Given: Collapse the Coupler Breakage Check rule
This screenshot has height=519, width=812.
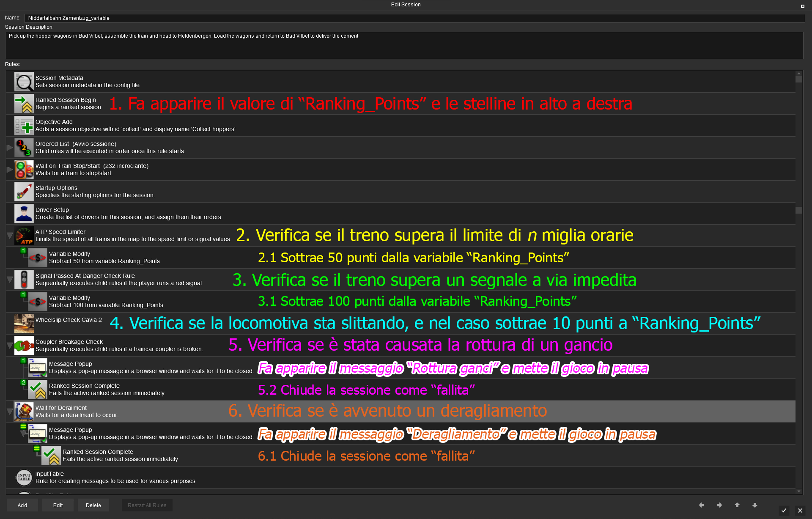Looking at the screenshot, I should click(10, 346).
